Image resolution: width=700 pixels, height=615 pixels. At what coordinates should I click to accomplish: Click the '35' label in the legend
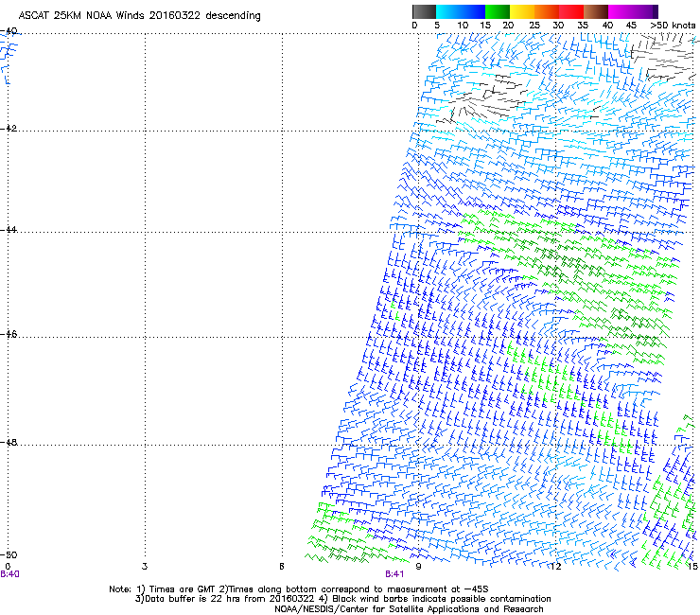pyautogui.click(x=583, y=26)
